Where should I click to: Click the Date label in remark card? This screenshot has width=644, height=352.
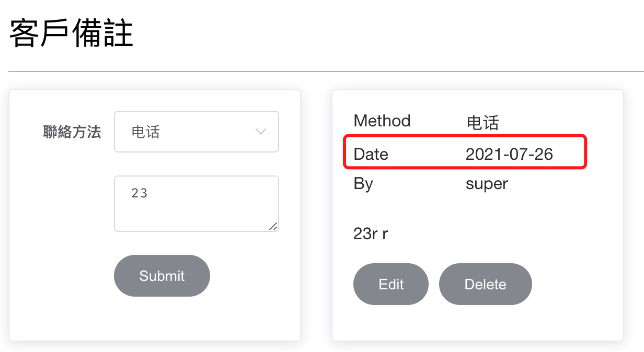(x=371, y=154)
